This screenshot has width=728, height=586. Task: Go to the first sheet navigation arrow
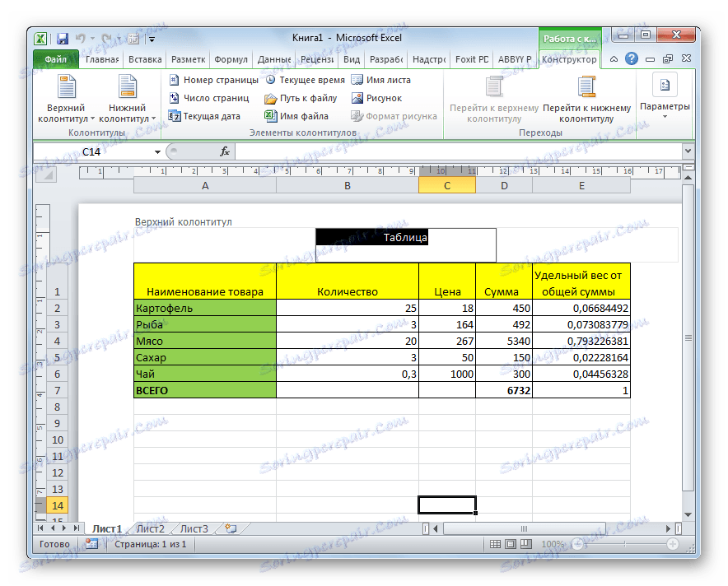40,528
